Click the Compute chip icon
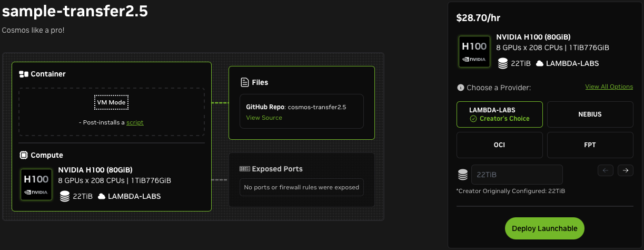This screenshot has height=250, width=644. pos(24,155)
